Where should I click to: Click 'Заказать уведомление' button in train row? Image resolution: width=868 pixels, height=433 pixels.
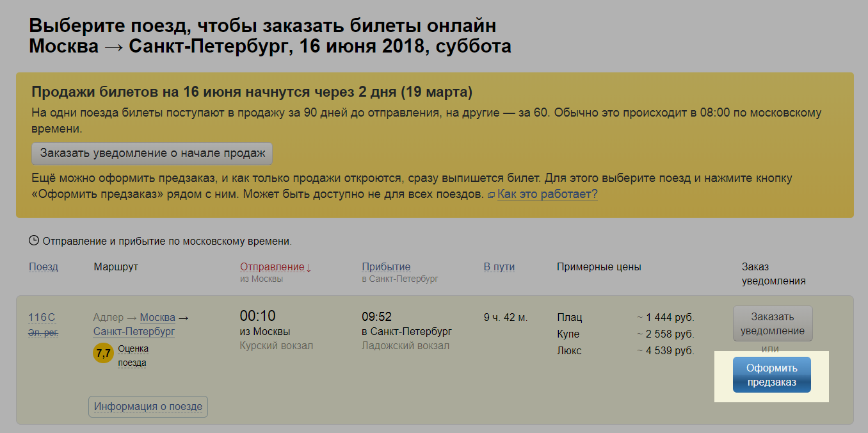[x=772, y=323]
